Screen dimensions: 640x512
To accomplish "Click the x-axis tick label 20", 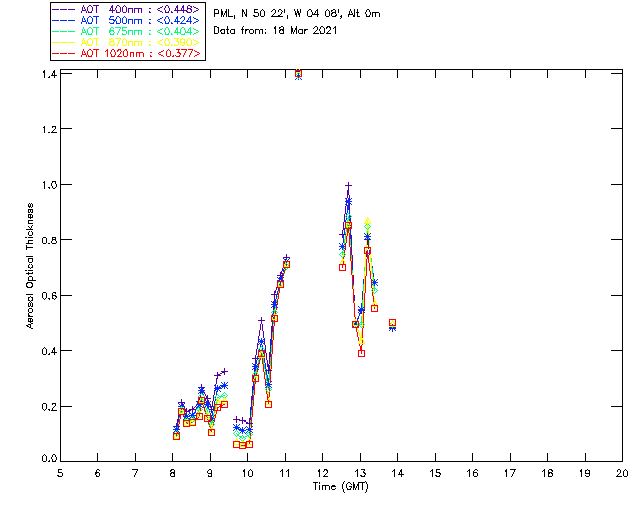I will (622, 473).
